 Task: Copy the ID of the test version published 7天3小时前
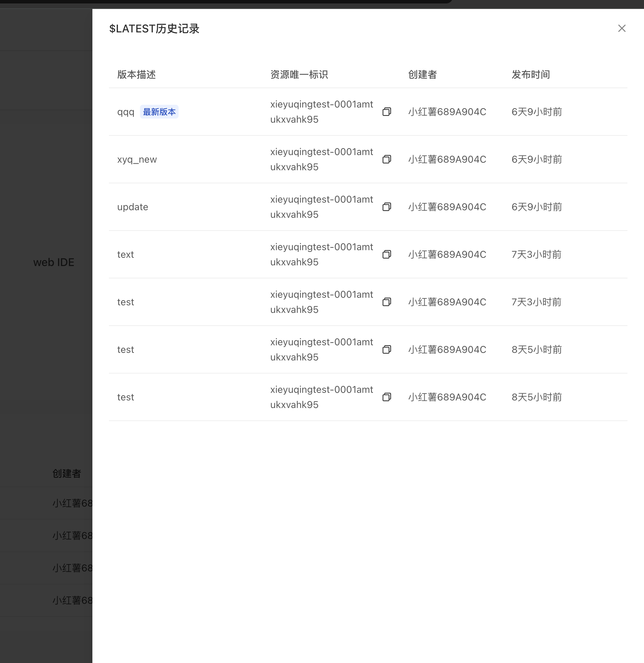(x=386, y=302)
